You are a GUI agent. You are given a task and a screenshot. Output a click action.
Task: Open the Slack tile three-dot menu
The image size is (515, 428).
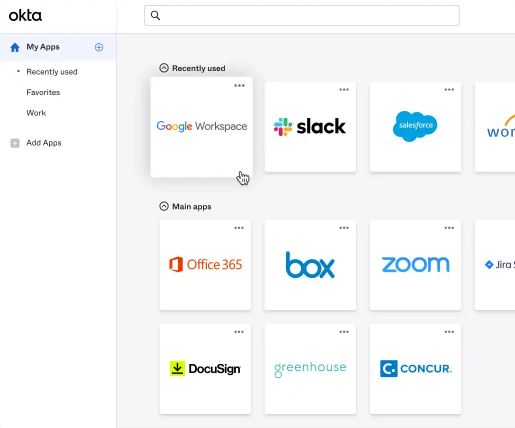click(x=344, y=90)
